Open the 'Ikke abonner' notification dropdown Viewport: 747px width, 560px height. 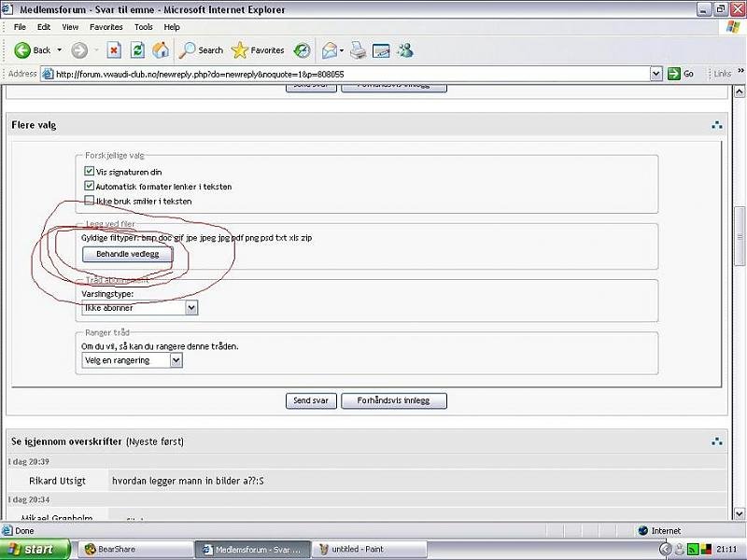pyautogui.click(x=139, y=307)
